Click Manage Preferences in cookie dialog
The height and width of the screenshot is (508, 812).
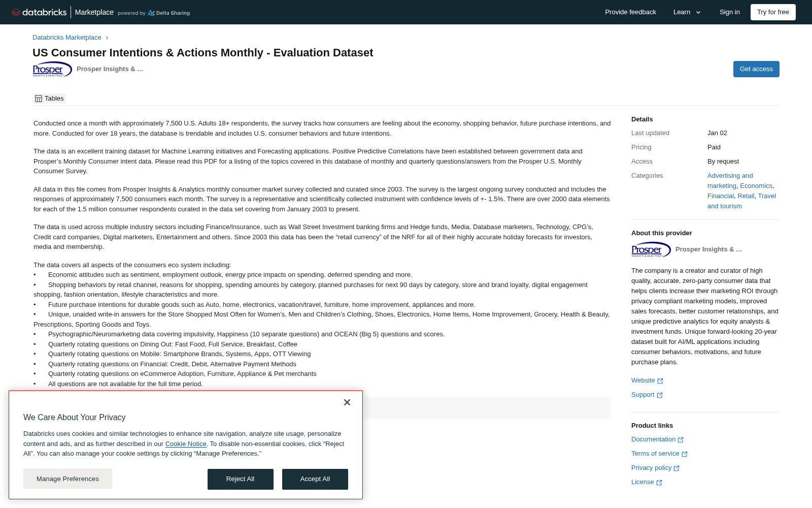[x=67, y=479]
